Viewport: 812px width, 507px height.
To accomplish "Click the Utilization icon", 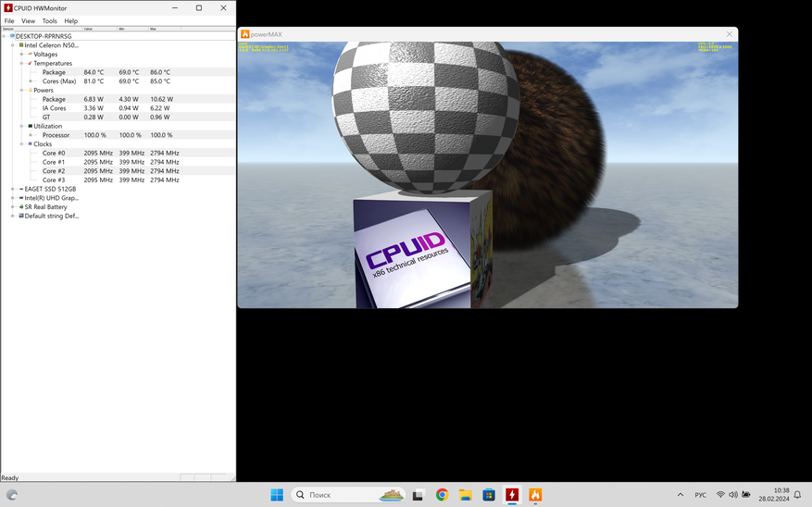I will [x=30, y=126].
